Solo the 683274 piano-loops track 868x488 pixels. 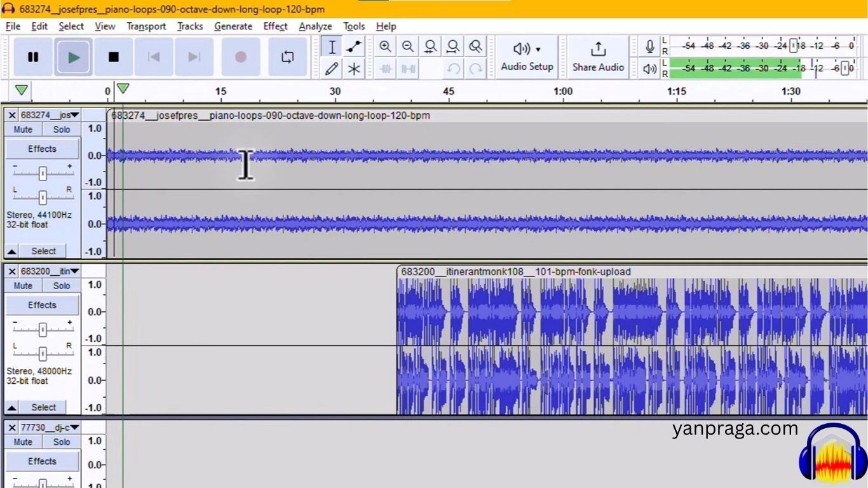(x=62, y=130)
